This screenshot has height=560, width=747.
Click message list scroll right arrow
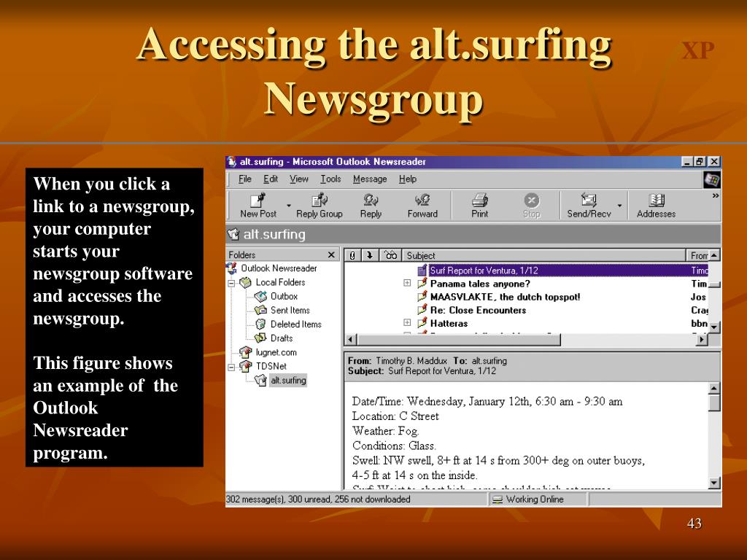[x=701, y=340]
